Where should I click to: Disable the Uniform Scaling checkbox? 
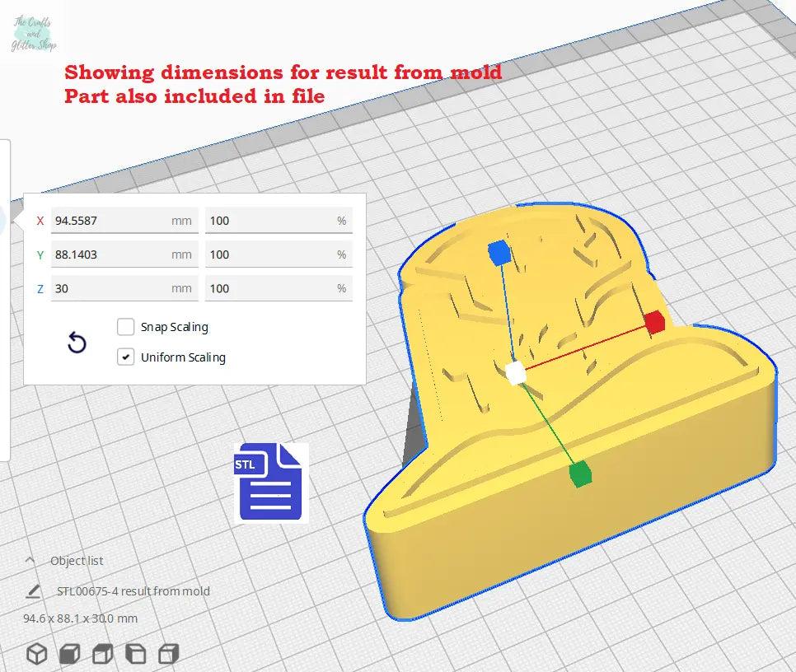click(x=125, y=357)
